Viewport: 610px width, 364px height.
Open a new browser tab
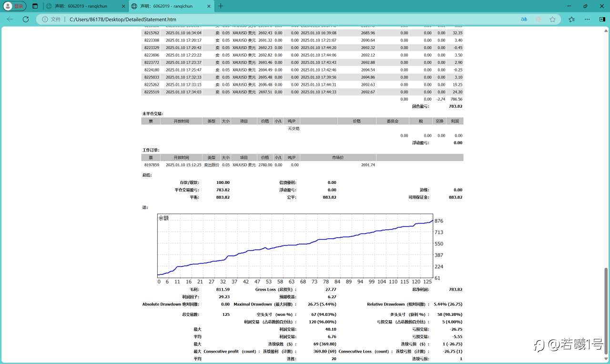tap(221, 6)
